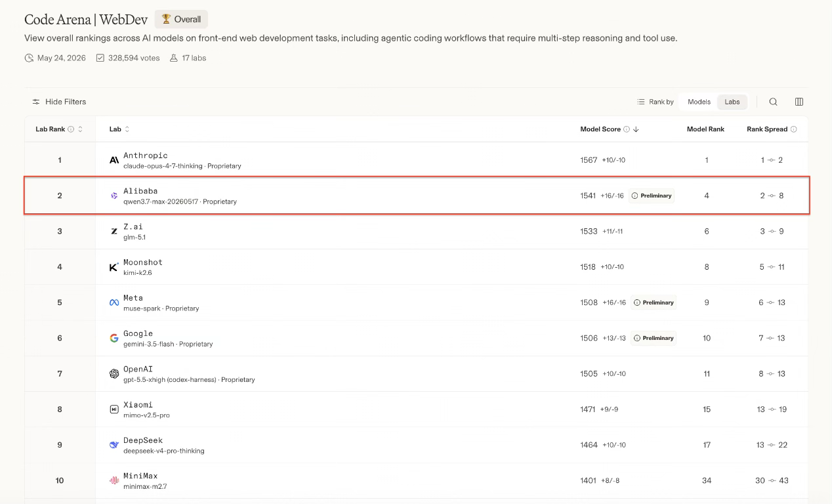Sort by Model Score arrow
Screen dimensions: 832x504
point(636,129)
